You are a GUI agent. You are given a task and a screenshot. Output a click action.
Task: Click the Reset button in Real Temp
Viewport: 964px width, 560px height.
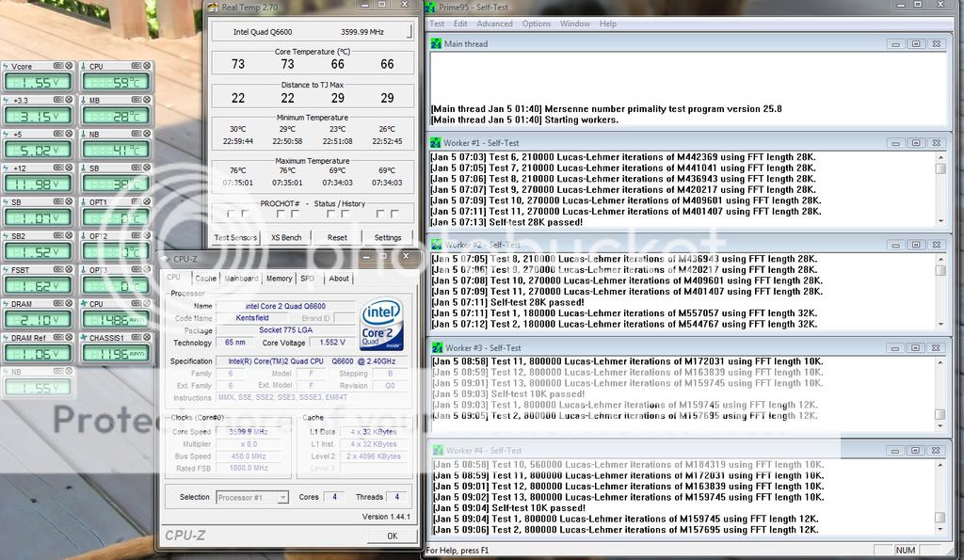tap(337, 237)
